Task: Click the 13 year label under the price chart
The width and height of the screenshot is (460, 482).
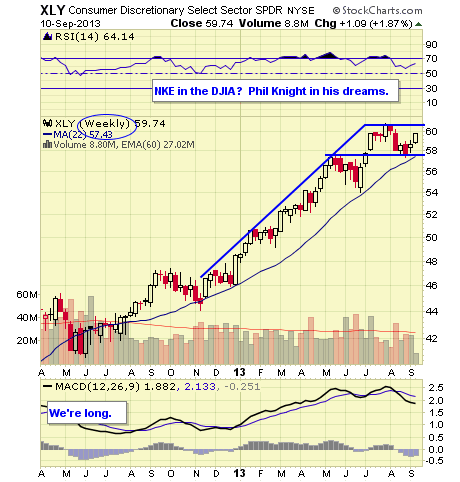Action: click(239, 372)
